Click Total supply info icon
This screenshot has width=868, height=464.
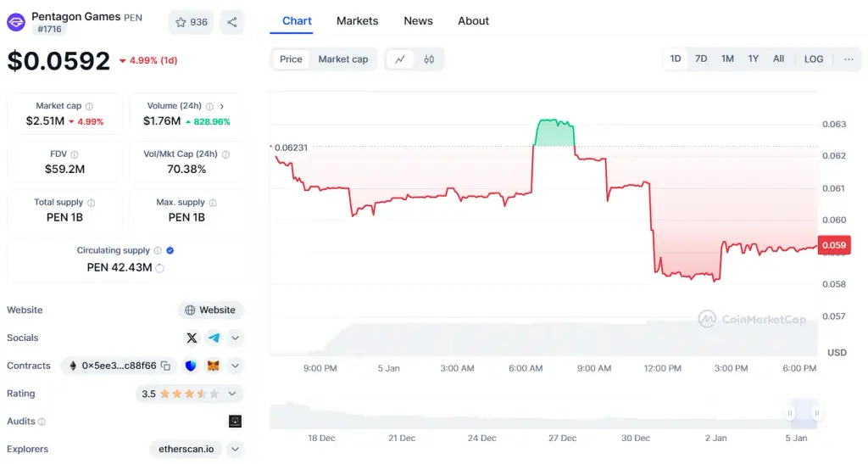[x=91, y=203]
